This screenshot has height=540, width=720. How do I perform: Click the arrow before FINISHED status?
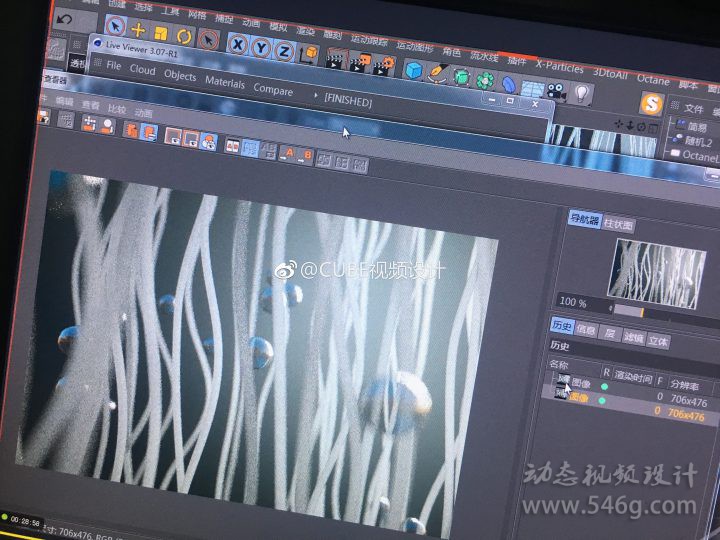pyautogui.click(x=315, y=95)
